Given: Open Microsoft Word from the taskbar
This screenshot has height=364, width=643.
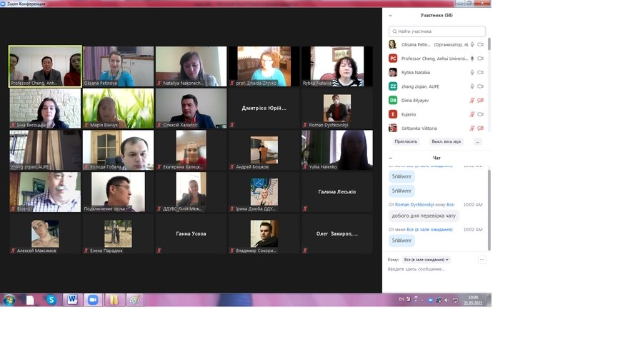Looking at the screenshot, I should click(73, 300).
